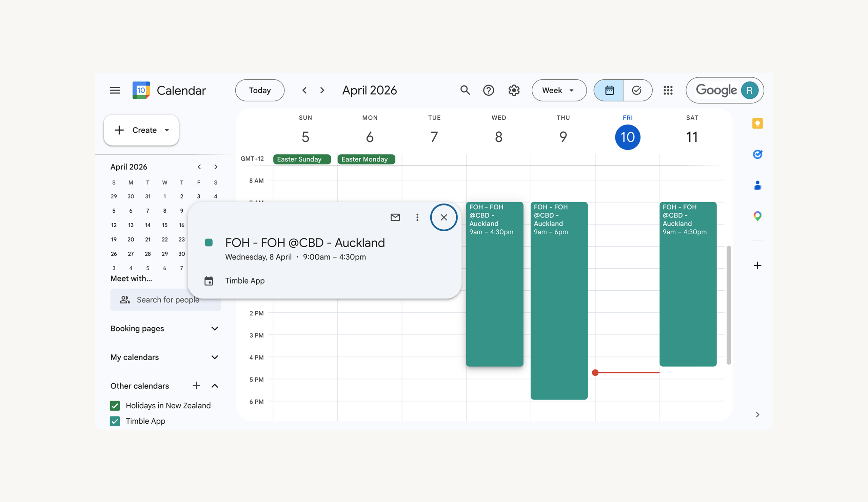Screen dimensions: 868x502
Task: Open the main hamburger menu
Action: coord(115,90)
